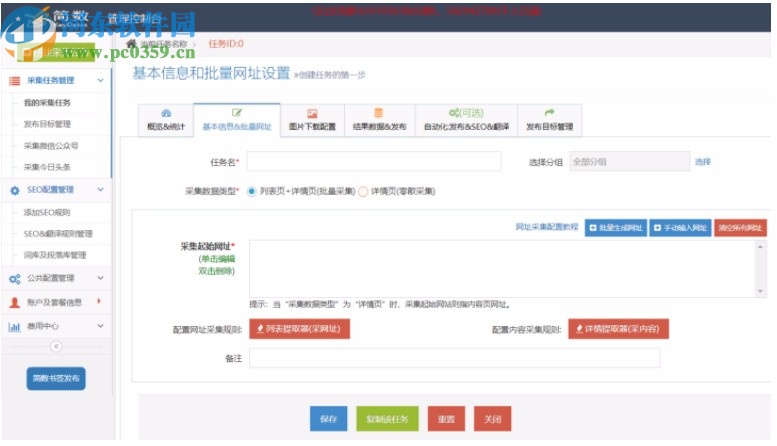Click scroll down arrow of URL box

tap(760, 291)
